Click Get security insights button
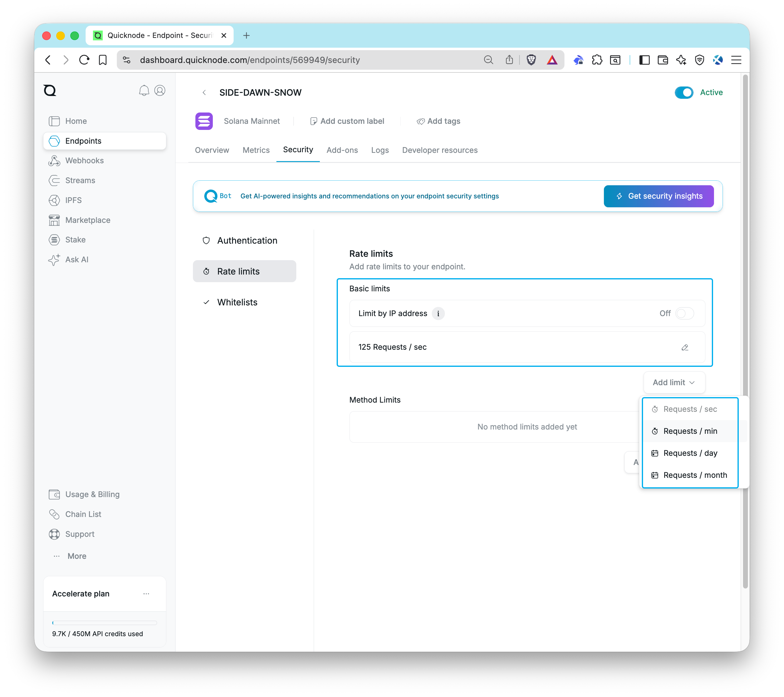This screenshot has height=697, width=784. 658,196
